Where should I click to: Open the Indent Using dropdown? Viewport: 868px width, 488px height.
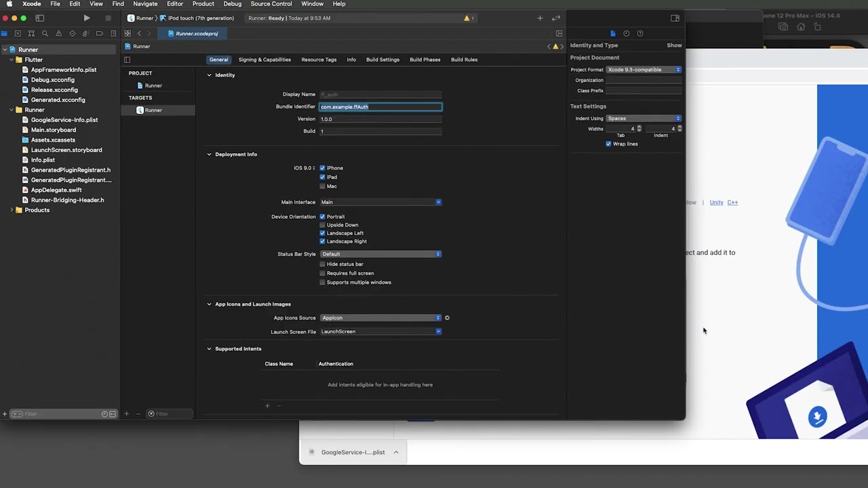[644, 119]
